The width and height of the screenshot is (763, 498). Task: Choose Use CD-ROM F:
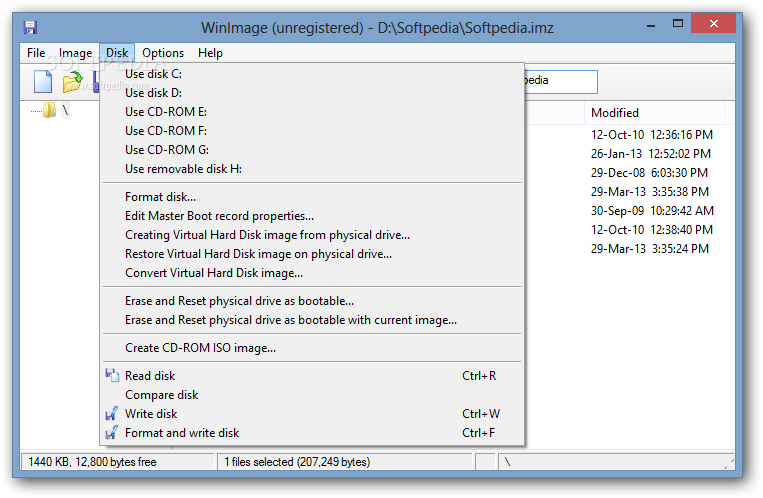tap(312, 130)
